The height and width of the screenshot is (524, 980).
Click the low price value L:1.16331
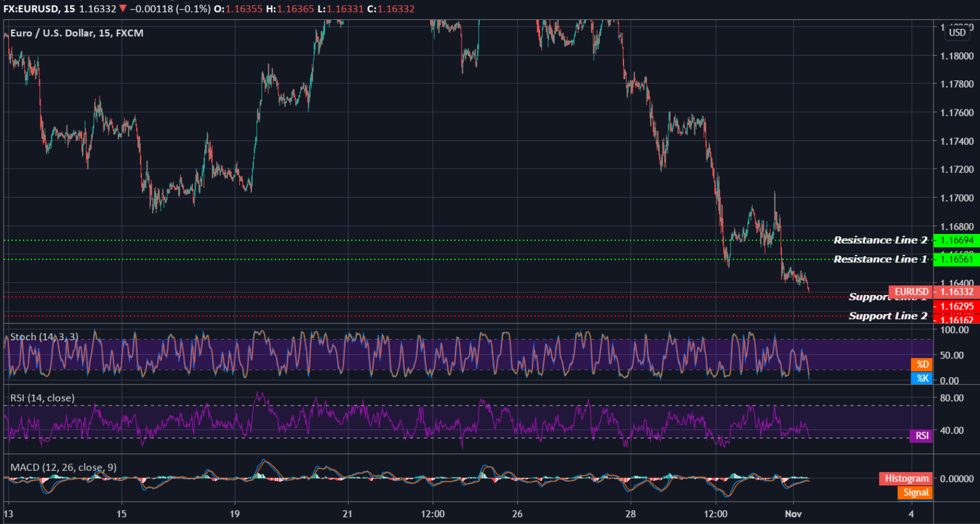[x=341, y=9]
